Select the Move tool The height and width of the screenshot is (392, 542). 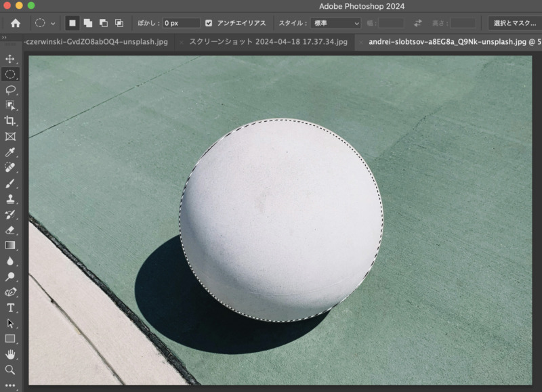(x=10, y=60)
